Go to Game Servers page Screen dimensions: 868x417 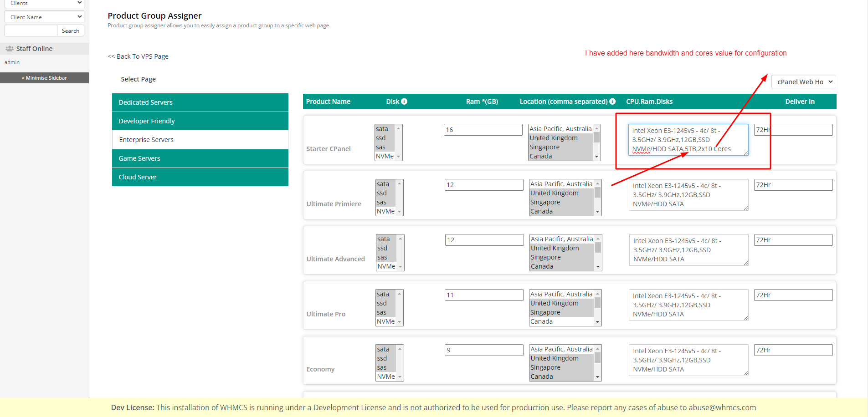pyautogui.click(x=200, y=158)
